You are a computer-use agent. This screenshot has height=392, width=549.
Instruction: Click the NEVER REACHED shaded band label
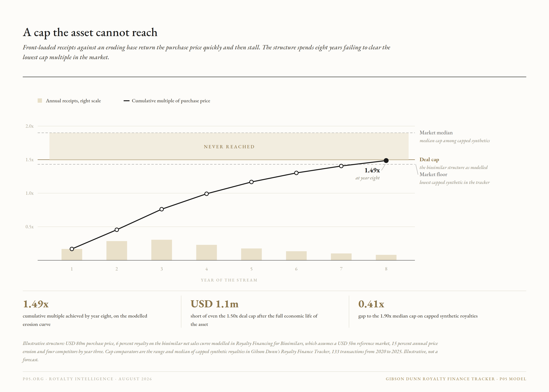coord(229,147)
